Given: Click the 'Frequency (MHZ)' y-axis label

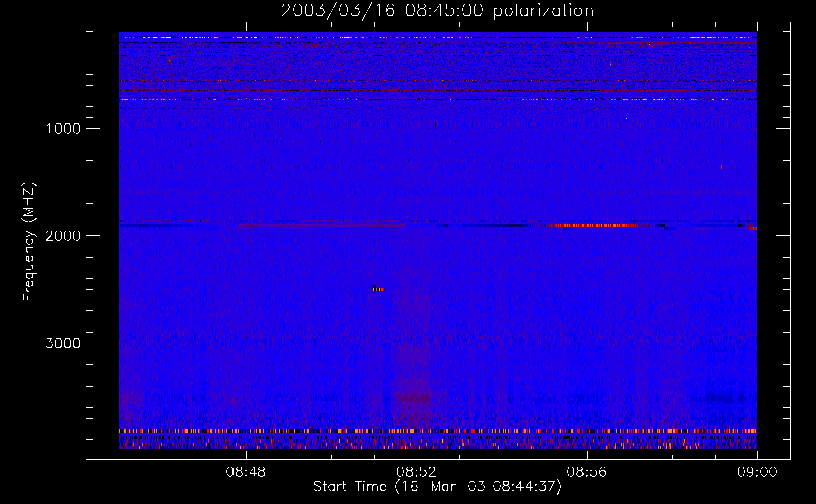Looking at the screenshot, I should (x=29, y=242).
